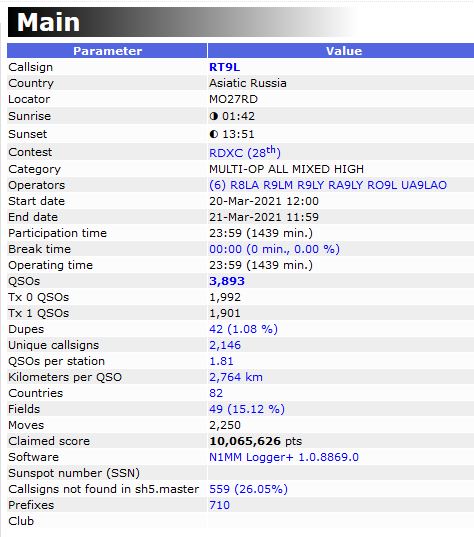Click the Sunset half-moon icon
The height and width of the screenshot is (537, 474).
(x=214, y=134)
